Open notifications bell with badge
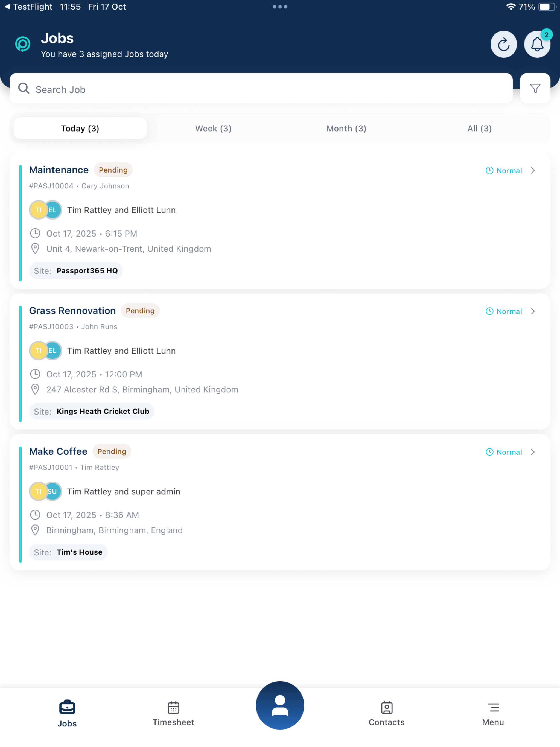The image size is (560, 747). click(537, 44)
